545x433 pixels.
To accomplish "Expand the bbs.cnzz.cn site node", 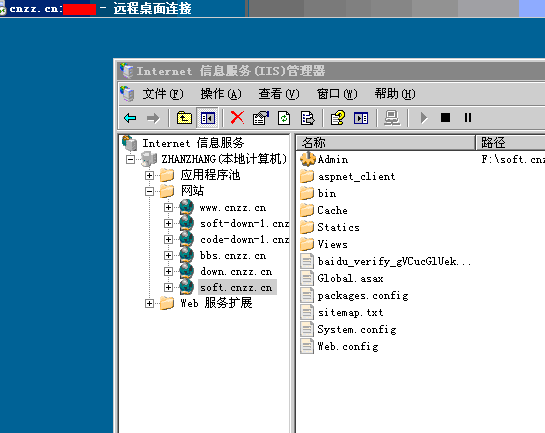I will 169,255.
